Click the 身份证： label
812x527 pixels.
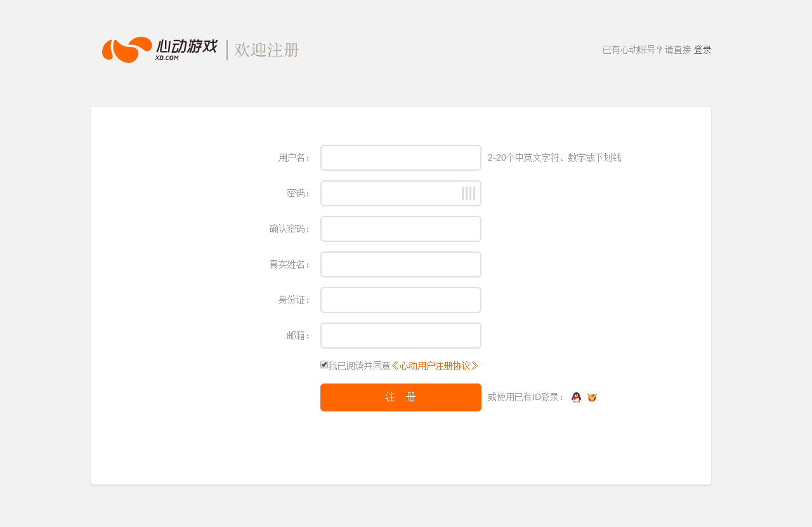(295, 300)
